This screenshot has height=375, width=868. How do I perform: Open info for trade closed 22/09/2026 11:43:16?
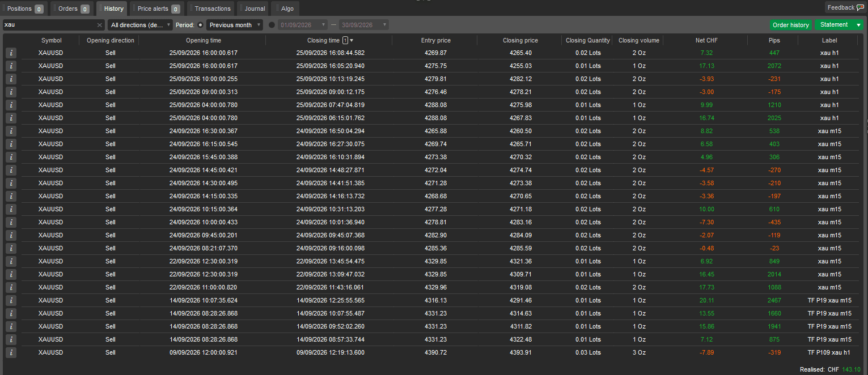[11, 287]
